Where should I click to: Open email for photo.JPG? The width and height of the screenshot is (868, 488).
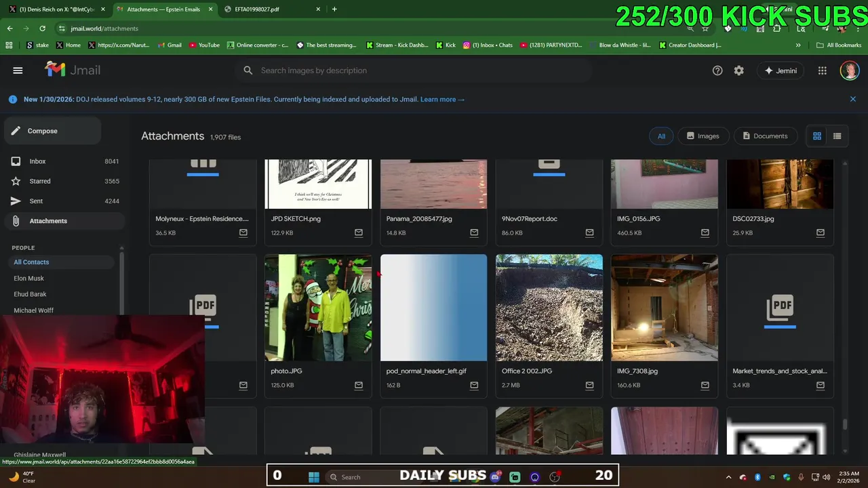[x=359, y=385]
